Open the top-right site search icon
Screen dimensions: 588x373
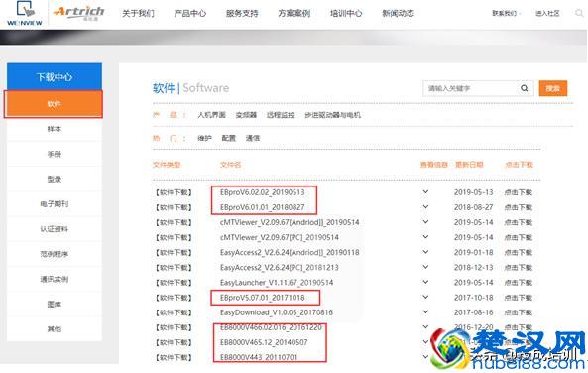[579, 13]
